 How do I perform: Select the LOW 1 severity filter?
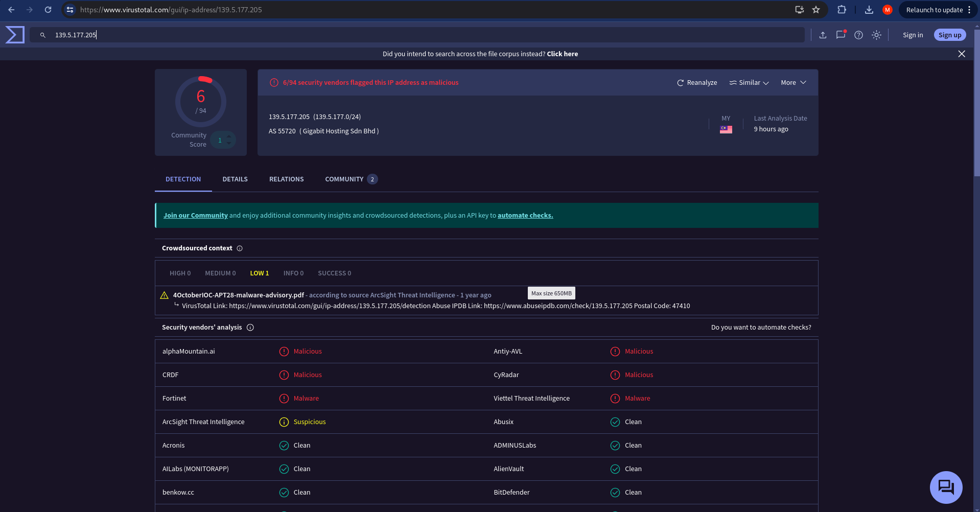(259, 273)
